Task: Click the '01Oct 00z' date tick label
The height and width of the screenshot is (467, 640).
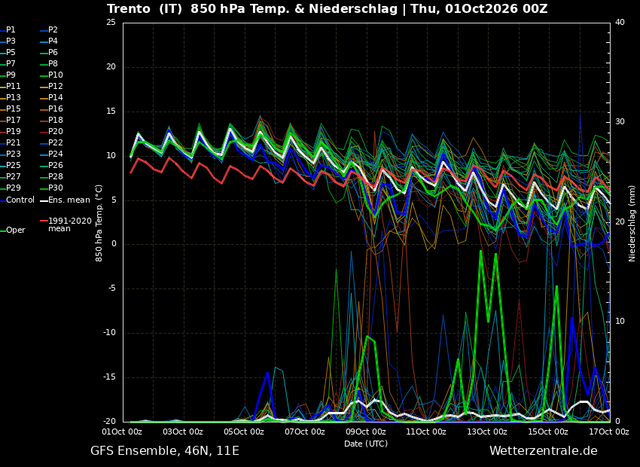Action: [123, 432]
